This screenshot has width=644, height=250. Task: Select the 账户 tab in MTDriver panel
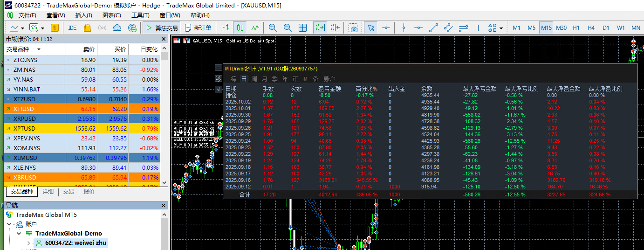click(x=329, y=79)
